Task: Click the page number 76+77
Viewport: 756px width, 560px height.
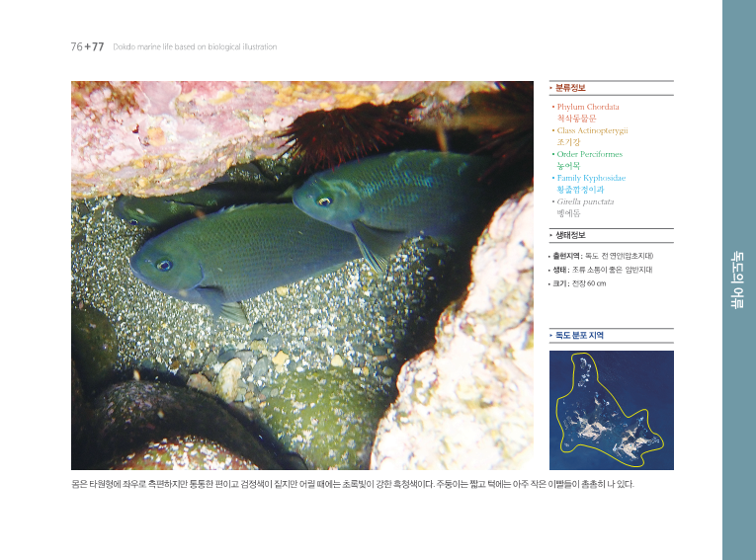Action: (87, 46)
